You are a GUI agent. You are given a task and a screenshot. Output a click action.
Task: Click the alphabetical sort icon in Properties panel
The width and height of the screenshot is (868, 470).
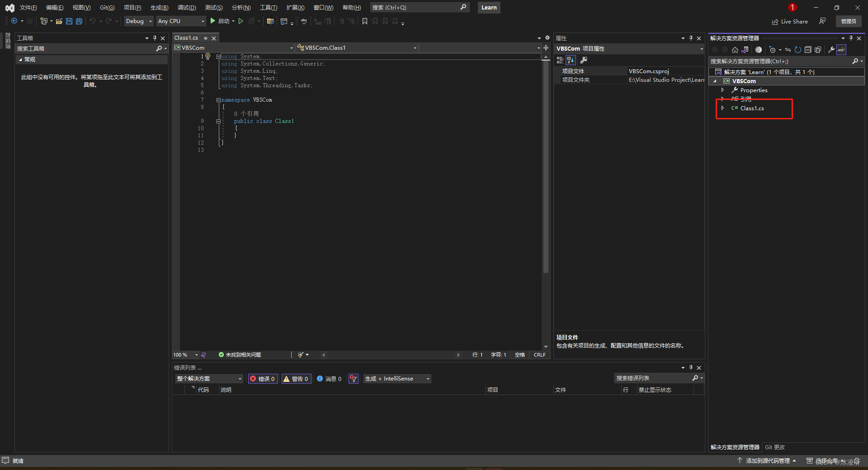570,60
